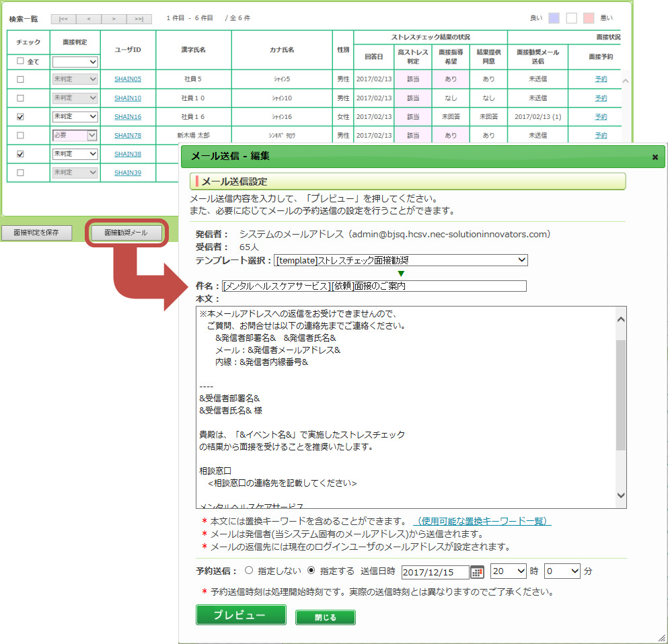Click the カナ氏名 column header

click(282, 50)
